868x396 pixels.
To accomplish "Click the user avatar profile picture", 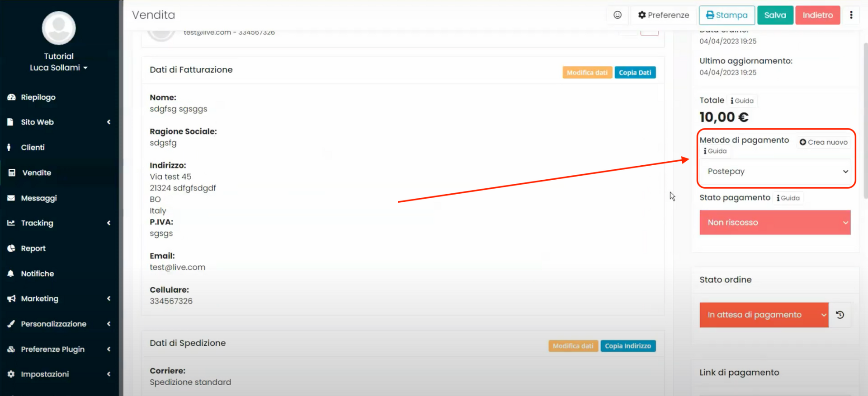I will tap(59, 28).
